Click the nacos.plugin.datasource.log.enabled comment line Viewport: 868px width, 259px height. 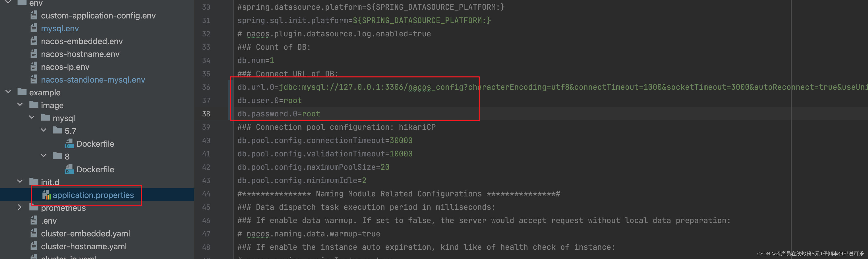coord(334,34)
